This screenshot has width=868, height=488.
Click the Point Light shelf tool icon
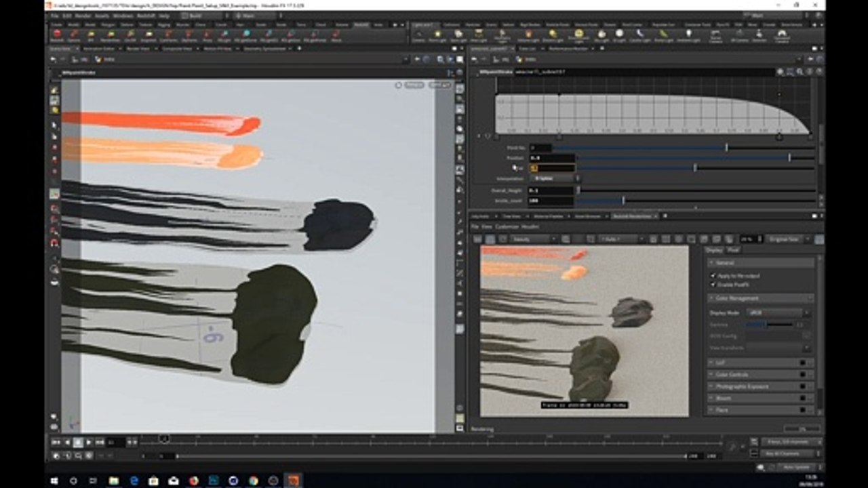[x=439, y=33]
